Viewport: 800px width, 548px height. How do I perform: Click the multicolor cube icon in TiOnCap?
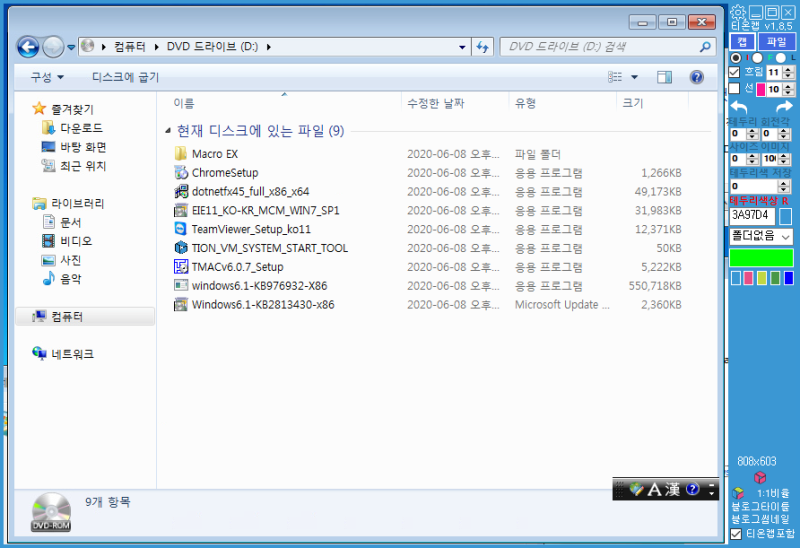click(738, 493)
